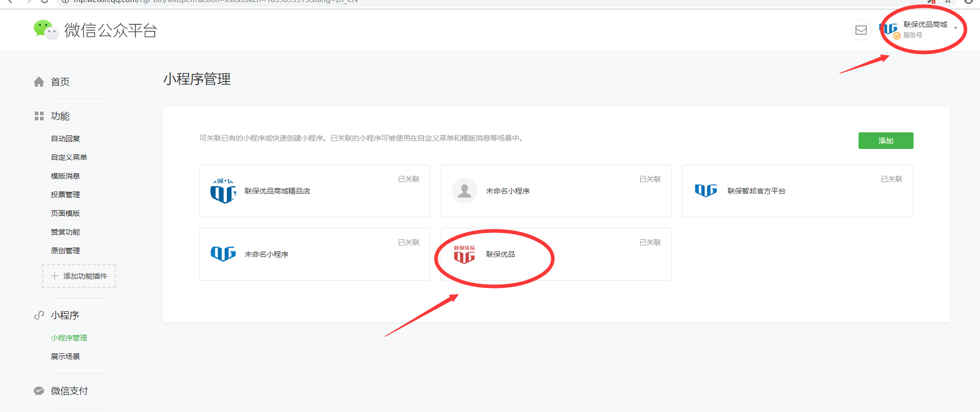This screenshot has width=980, height=412.
Task: Click the 小程序 link icon in the sidebar
Action: point(39,315)
